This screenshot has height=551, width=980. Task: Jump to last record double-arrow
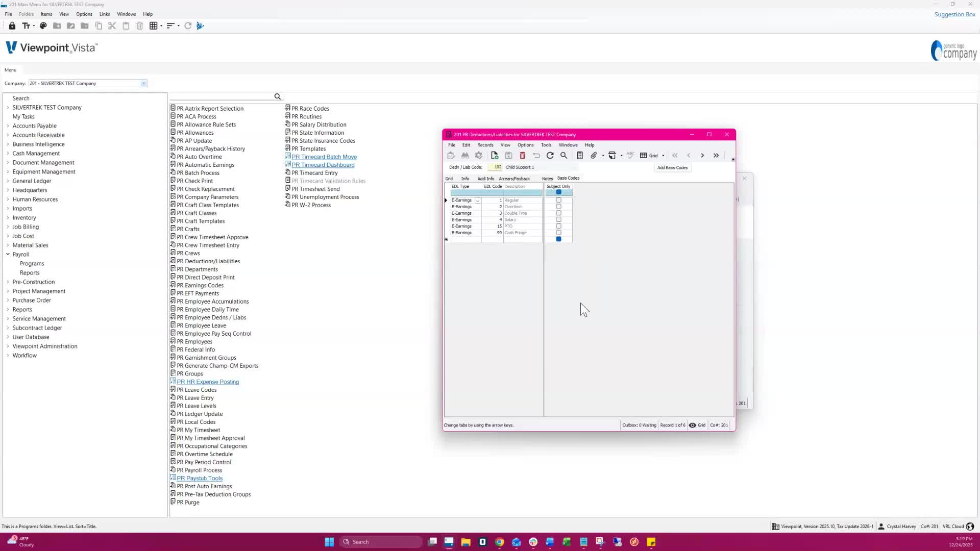[716, 156]
